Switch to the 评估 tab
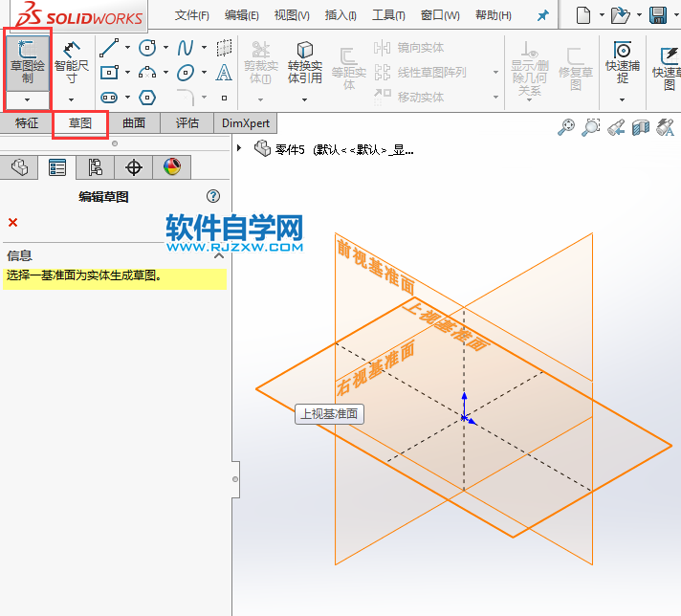The width and height of the screenshot is (681, 616). pos(187,122)
